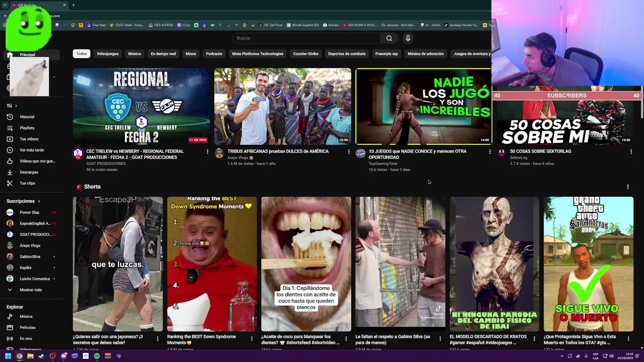
Task: Open Spotify from the taskbar
Action: [97, 356]
